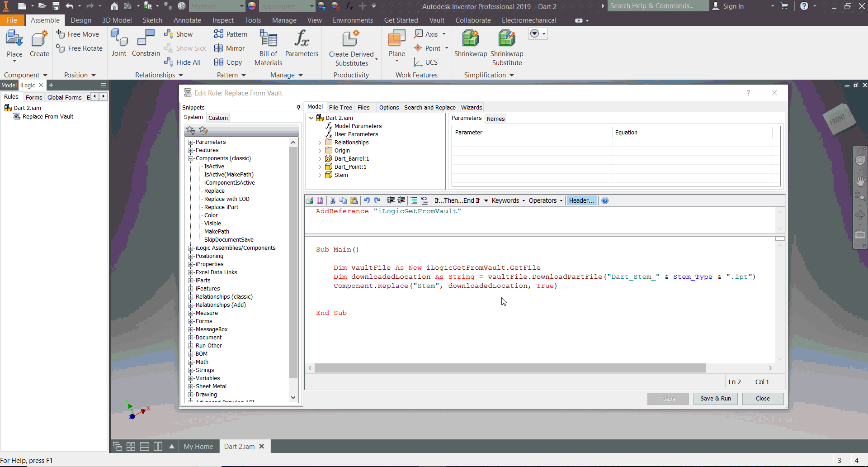Toggle the Header... button in rule editor
Viewport: 868px width, 467px height.
pos(581,200)
